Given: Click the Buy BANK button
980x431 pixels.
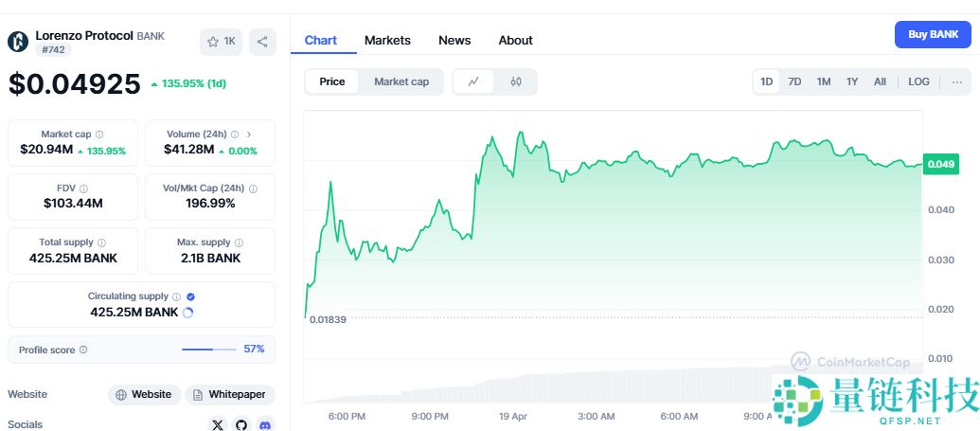Looking at the screenshot, I should click(933, 34).
